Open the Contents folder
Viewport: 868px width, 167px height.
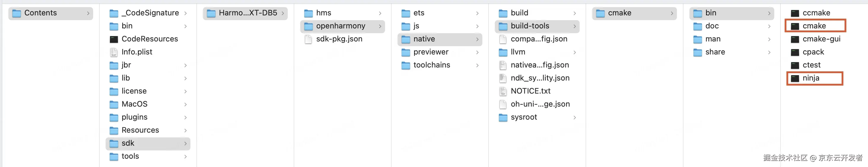[40, 13]
